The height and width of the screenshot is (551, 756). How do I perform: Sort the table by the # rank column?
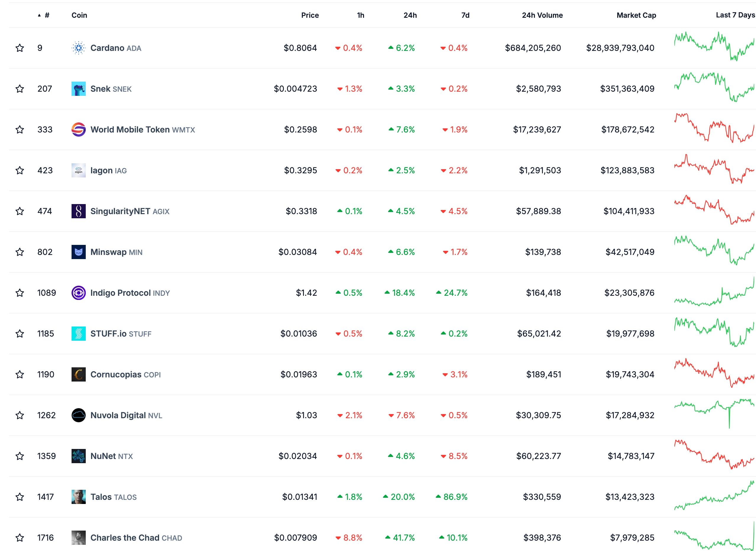tap(46, 15)
